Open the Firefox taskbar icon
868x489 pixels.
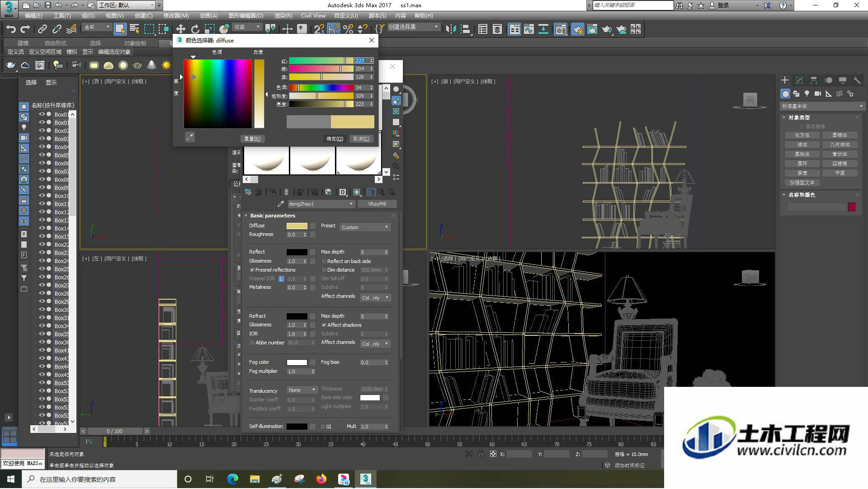321,479
